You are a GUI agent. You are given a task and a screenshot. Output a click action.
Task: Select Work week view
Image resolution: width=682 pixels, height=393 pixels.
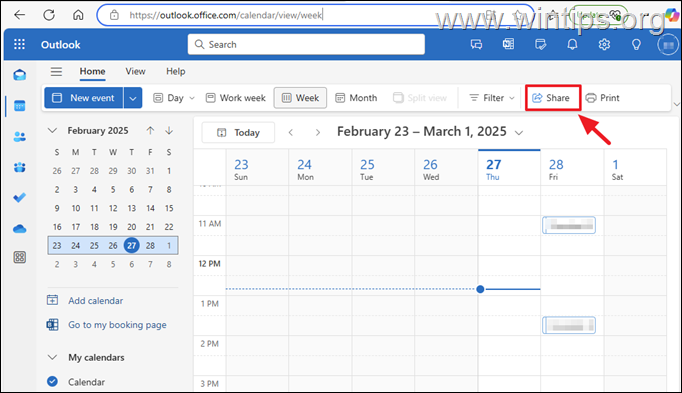(235, 98)
